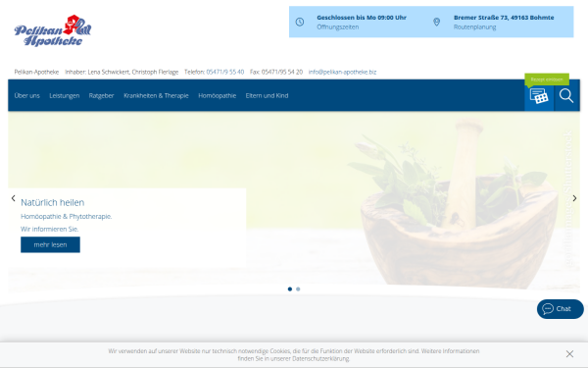Click the Geschlossen bis Mo 09:00 Uhr text
Image resolution: width=588 pixels, height=368 pixels.
click(362, 18)
